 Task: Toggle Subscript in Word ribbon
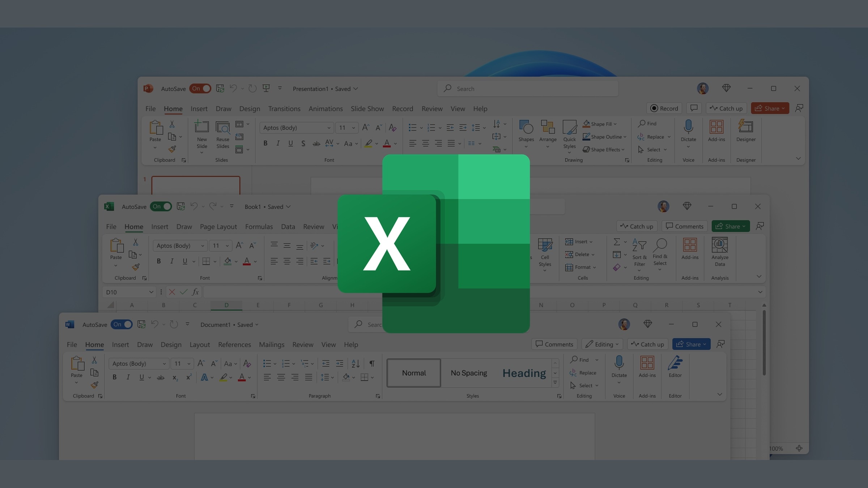(x=175, y=377)
